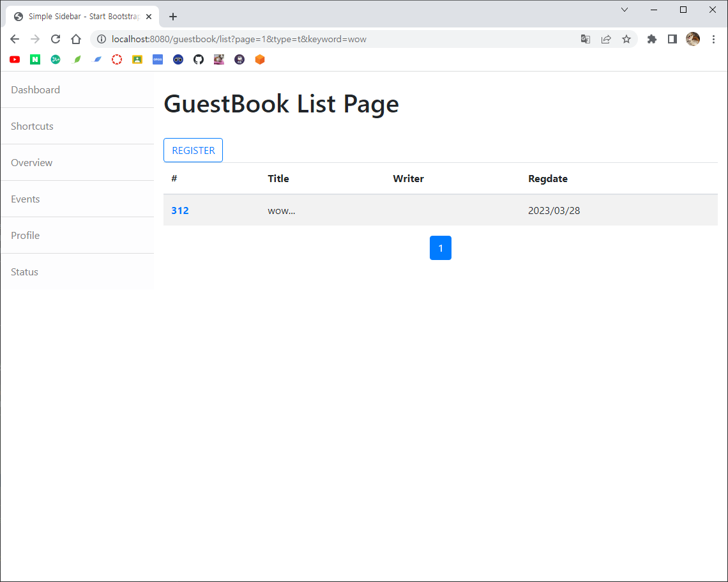The height and width of the screenshot is (582, 728).
Task: Click the 'wow...' title cell
Action: (282, 211)
